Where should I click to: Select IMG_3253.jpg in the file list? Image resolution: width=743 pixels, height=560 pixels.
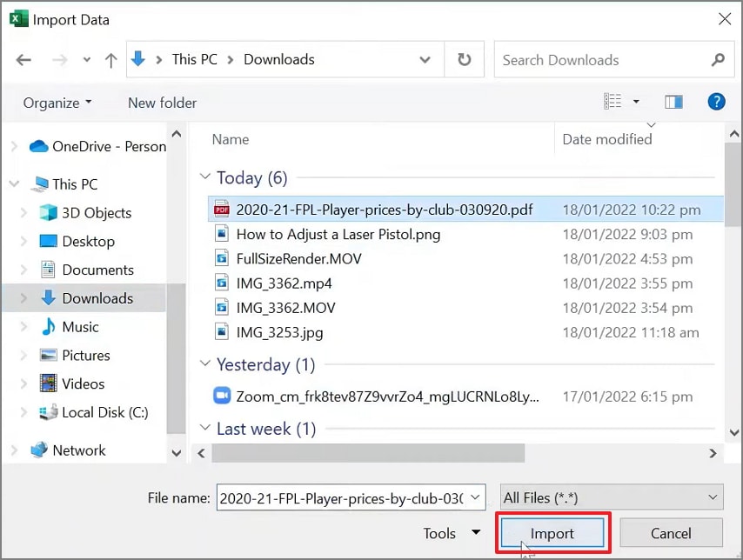click(x=280, y=332)
